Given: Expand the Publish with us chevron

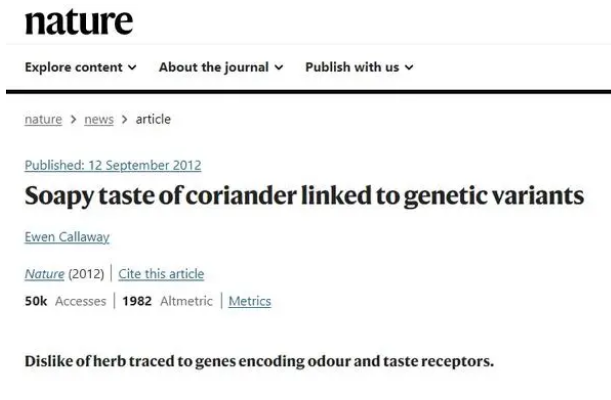Looking at the screenshot, I should pos(409,67).
